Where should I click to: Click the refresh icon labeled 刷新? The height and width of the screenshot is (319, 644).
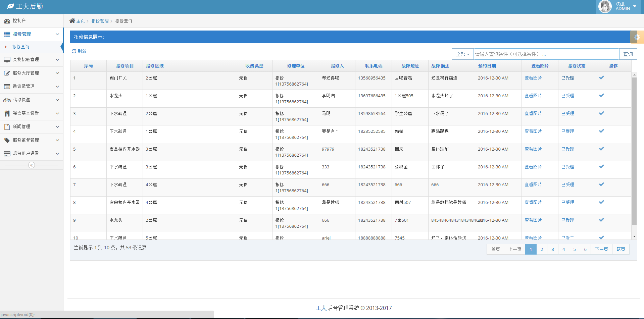pos(74,51)
